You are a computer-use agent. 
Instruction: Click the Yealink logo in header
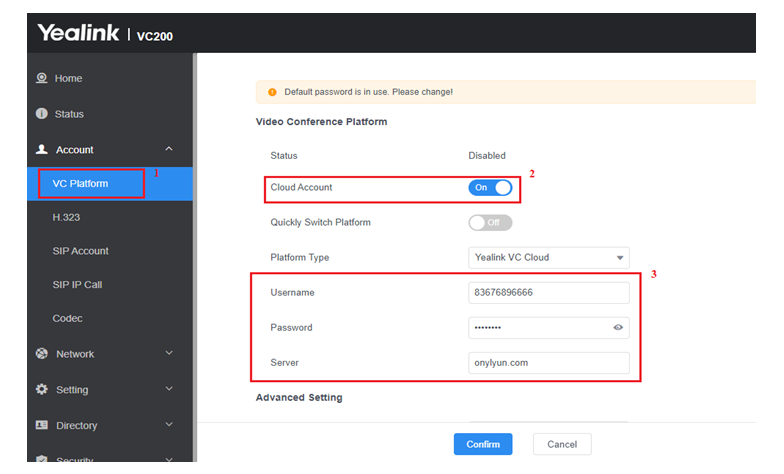[x=78, y=33]
